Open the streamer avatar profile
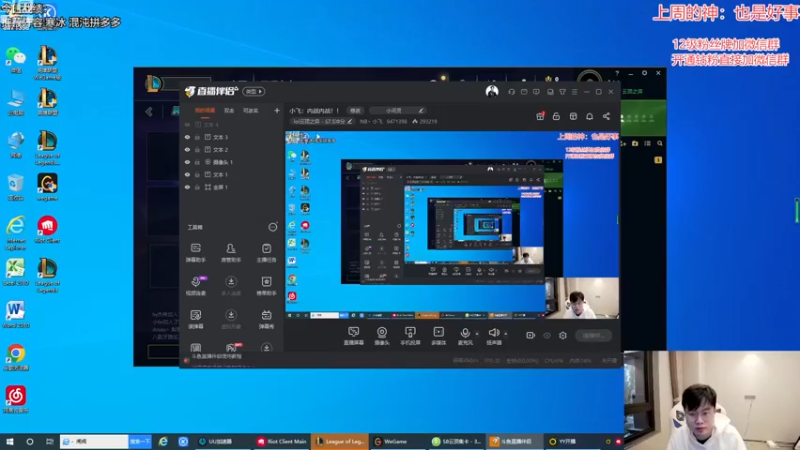 (492, 91)
